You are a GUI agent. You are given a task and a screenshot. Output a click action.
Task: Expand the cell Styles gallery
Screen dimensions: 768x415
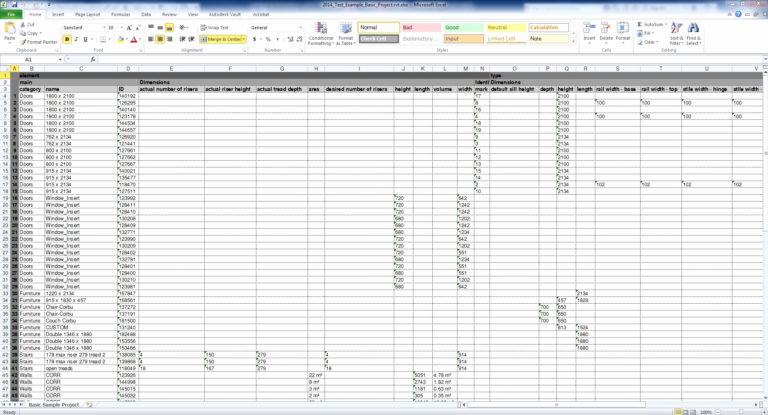click(x=574, y=42)
